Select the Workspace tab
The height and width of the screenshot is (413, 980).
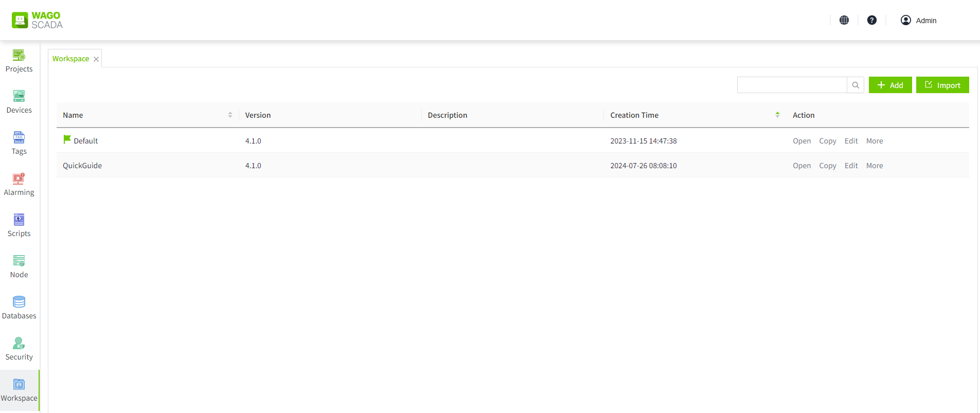pos(70,59)
